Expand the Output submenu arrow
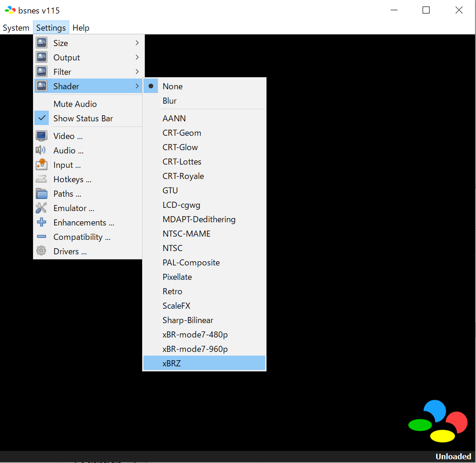Screen dimensions: 476x463 tap(137, 57)
